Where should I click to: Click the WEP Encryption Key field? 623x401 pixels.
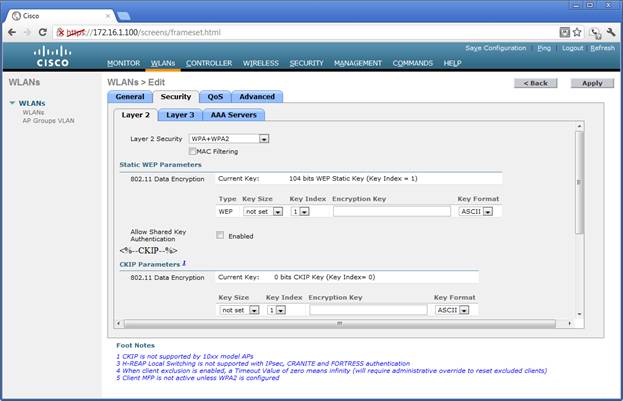tap(392, 211)
